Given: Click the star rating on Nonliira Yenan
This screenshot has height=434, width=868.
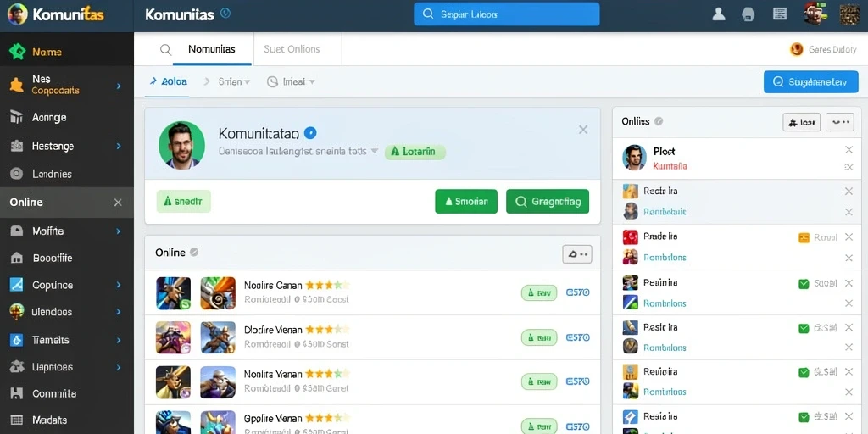Looking at the screenshot, I should pos(327,374).
